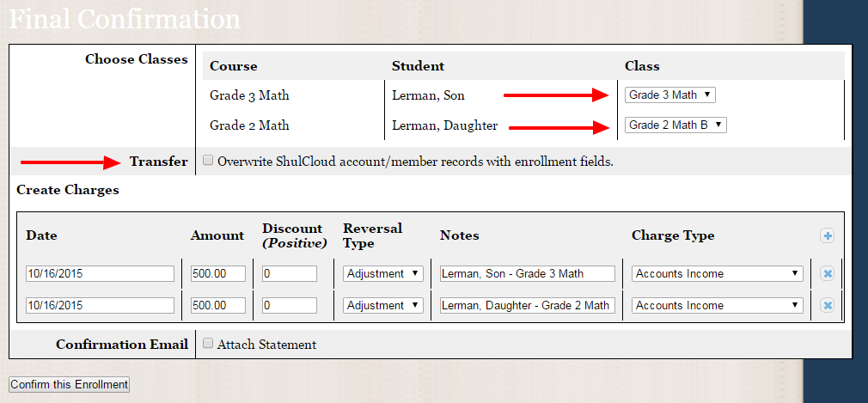
Task: Click the Discount field in second charge row
Action: [x=290, y=305]
